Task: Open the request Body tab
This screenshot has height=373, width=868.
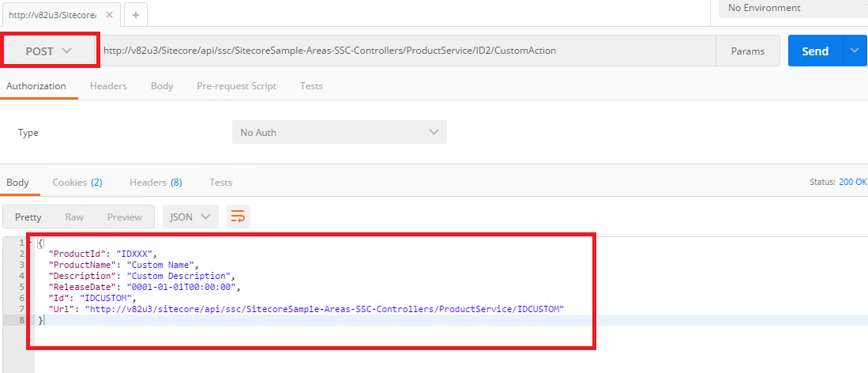Action: (x=162, y=86)
